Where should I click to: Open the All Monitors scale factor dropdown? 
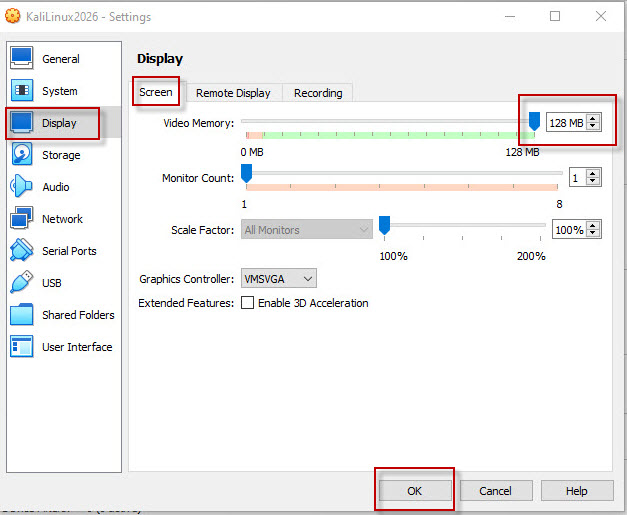coord(307,230)
